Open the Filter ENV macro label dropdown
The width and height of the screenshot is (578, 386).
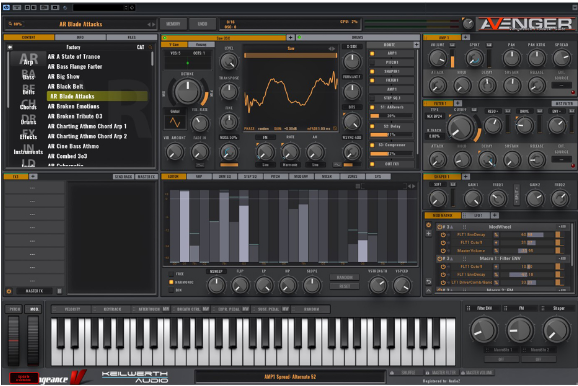(x=482, y=308)
